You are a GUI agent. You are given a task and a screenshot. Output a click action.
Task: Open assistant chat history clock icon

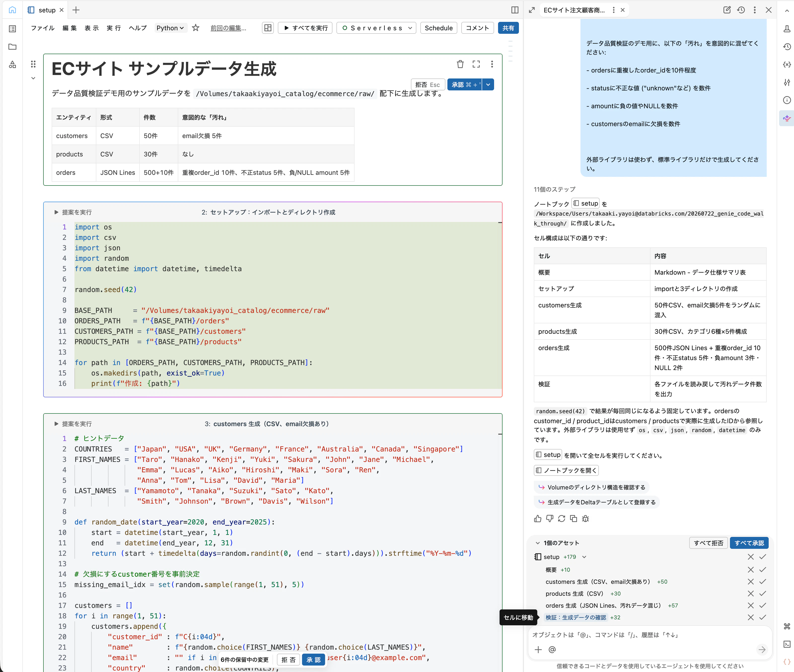click(741, 10)
